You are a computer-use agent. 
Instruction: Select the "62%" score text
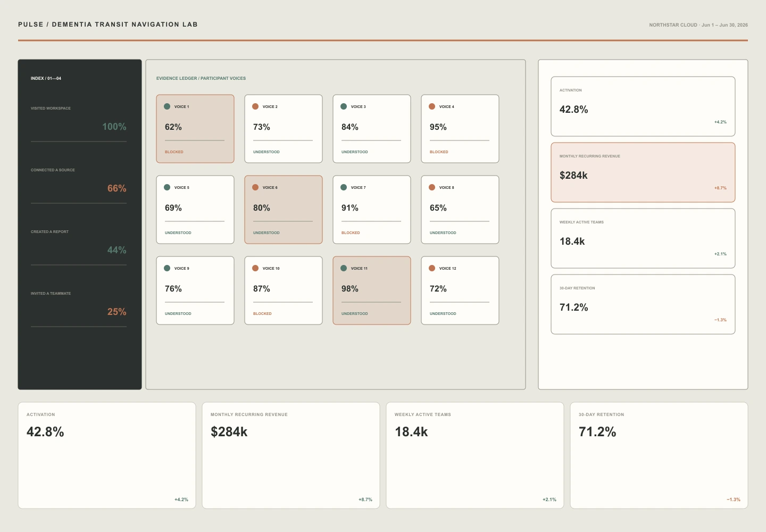tap(173, 127)
